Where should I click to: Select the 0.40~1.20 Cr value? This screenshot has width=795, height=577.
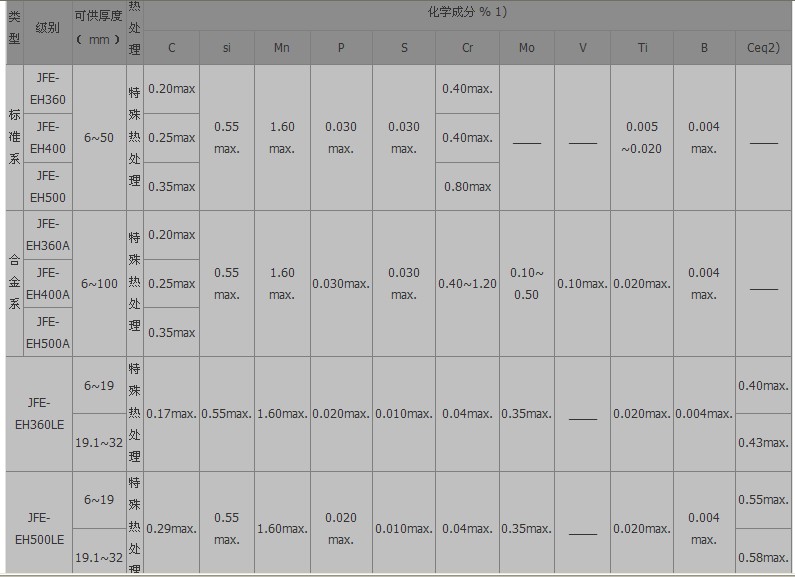pyautogui.click(x=467, y=283)
